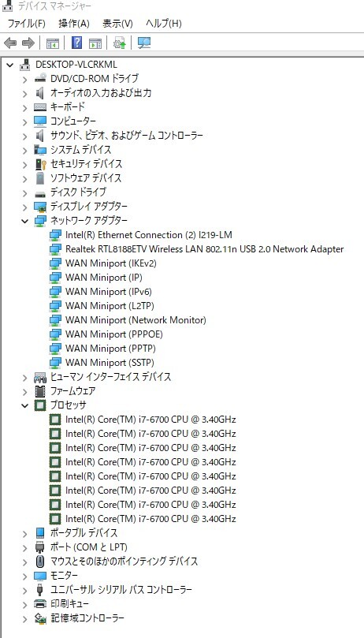This screenshot has height=638, width=364.
Task: Open the ファイル(F) menu
Action: (x=27, y=24)
